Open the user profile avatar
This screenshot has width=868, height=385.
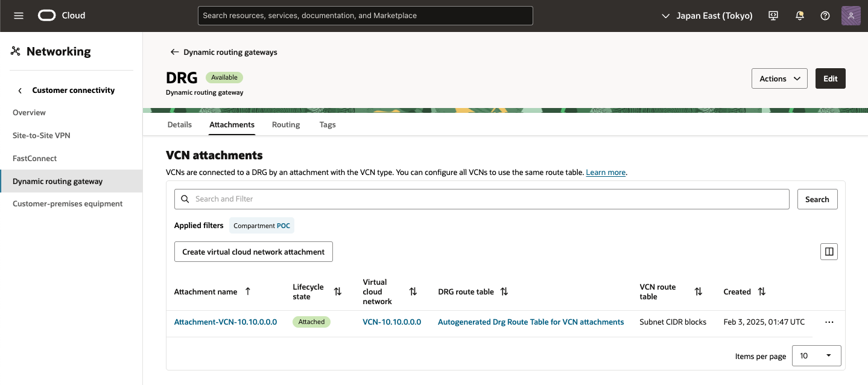pyautogui.click(x=851, y=16)
